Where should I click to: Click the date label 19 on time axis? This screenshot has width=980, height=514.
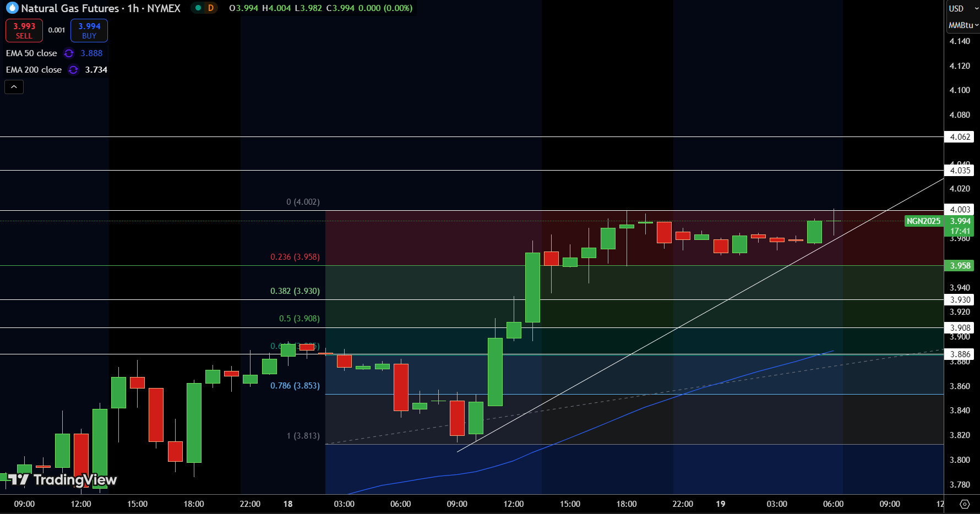tap(721, 504)
